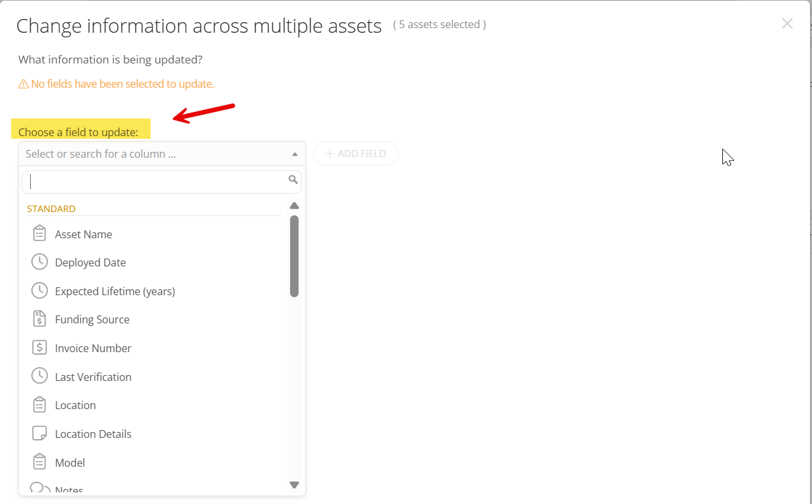
Task: Choose Last Verification from the field list
Action: (93, 376)
